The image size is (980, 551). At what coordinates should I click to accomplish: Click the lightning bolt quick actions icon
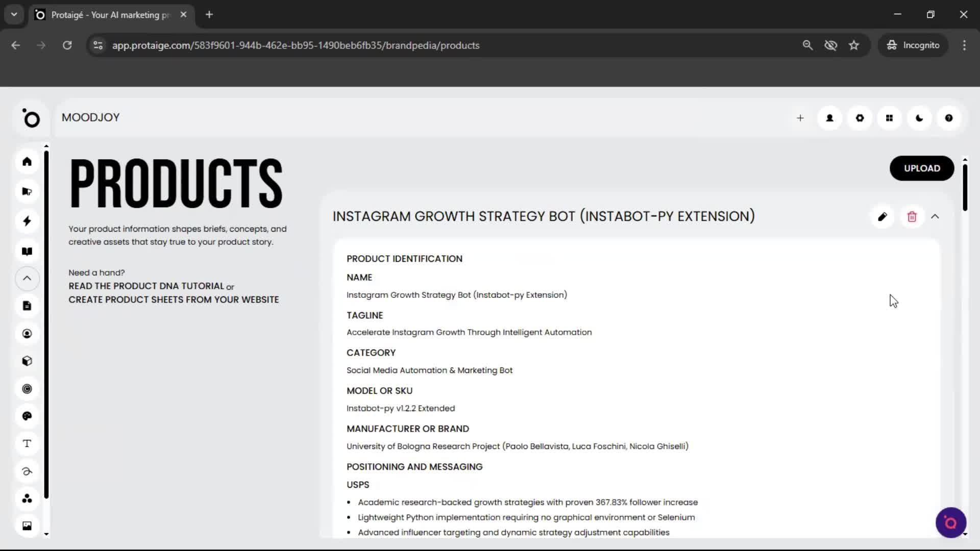(27, 221)
